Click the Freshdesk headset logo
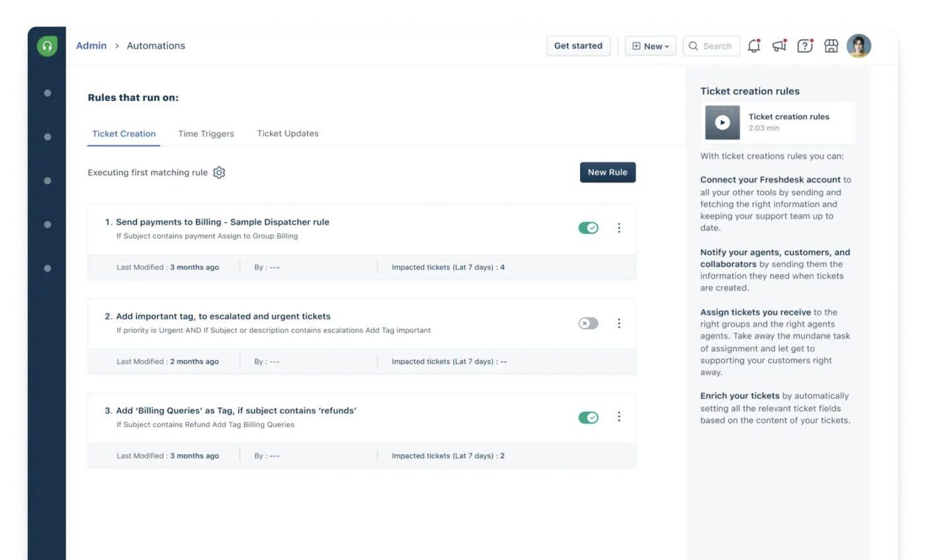 tap(46, 46)
